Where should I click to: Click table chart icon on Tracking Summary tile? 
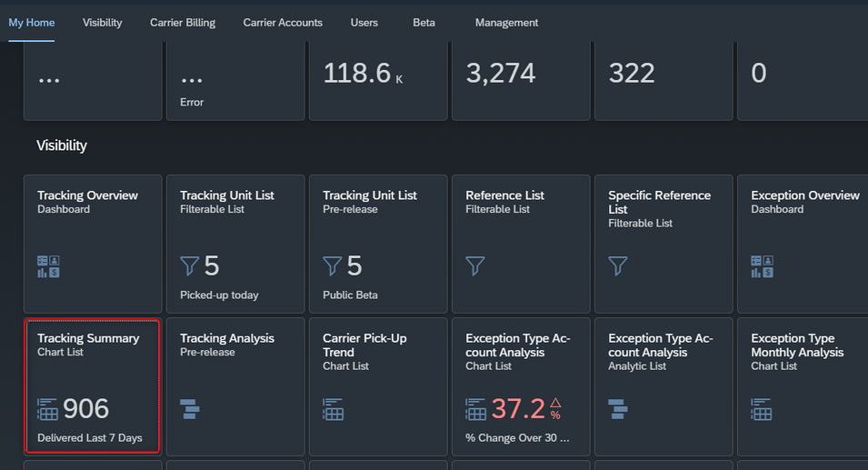pyautogui.click(x=47, y=409)
